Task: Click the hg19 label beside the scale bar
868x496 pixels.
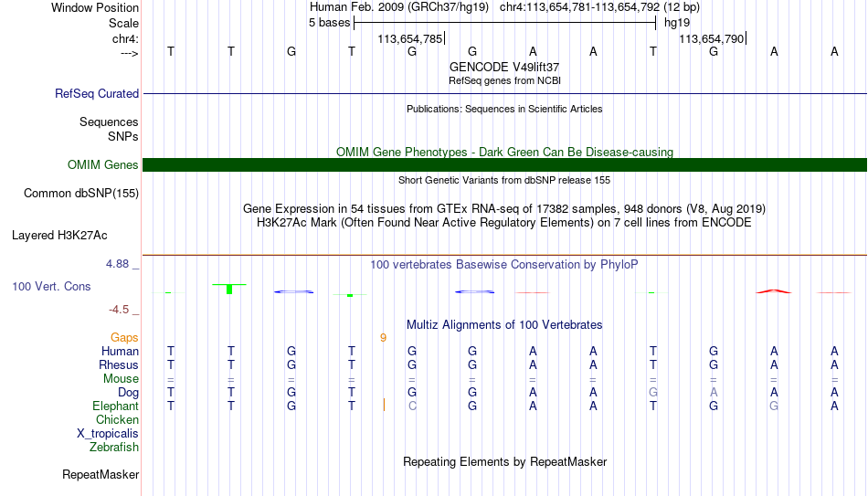Action: click(x=676, y=23)
